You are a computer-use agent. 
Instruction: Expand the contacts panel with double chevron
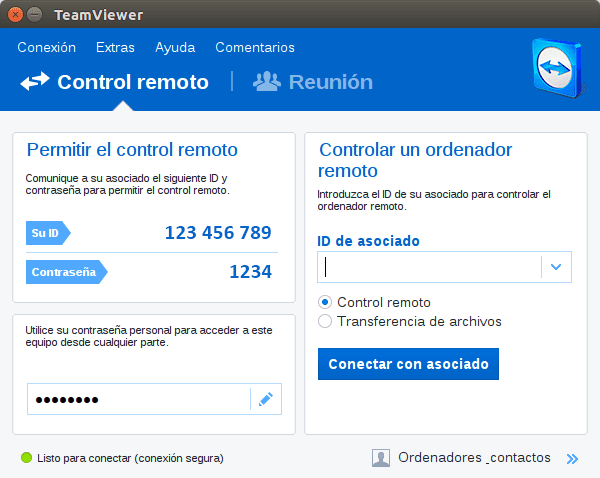[572, 458]
